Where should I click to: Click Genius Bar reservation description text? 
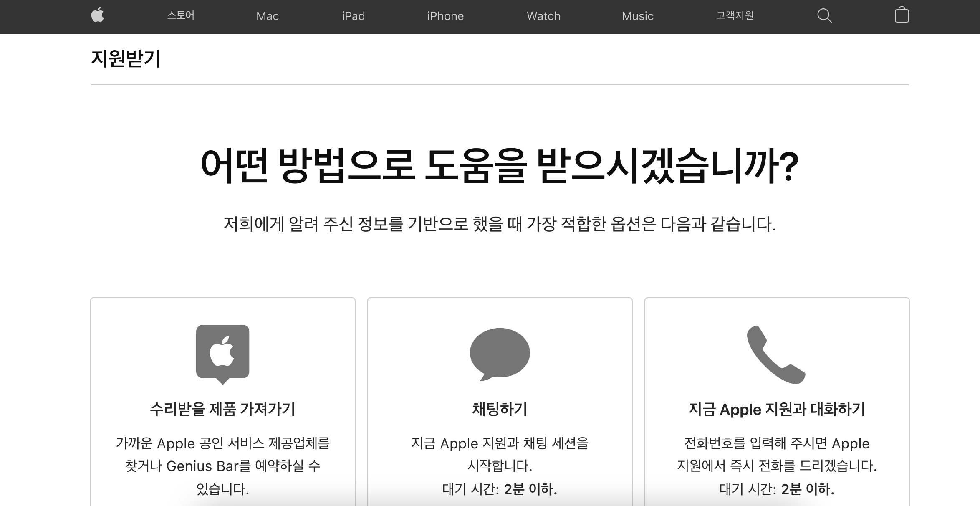click(223, 466)
